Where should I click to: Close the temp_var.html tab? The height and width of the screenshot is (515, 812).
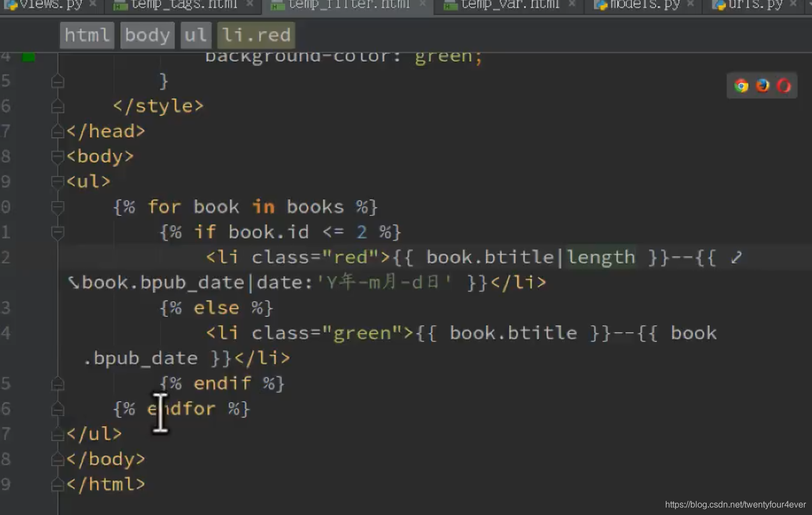pos(572,4)
